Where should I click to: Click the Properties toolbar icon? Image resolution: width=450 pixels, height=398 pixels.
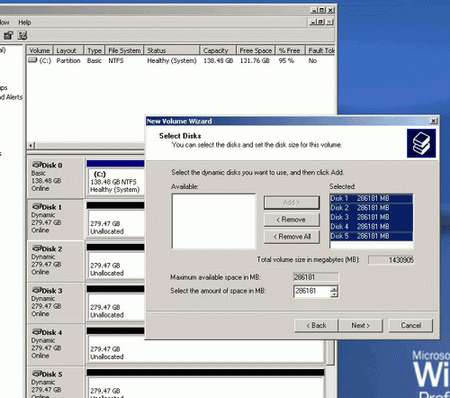pos(8,35)
